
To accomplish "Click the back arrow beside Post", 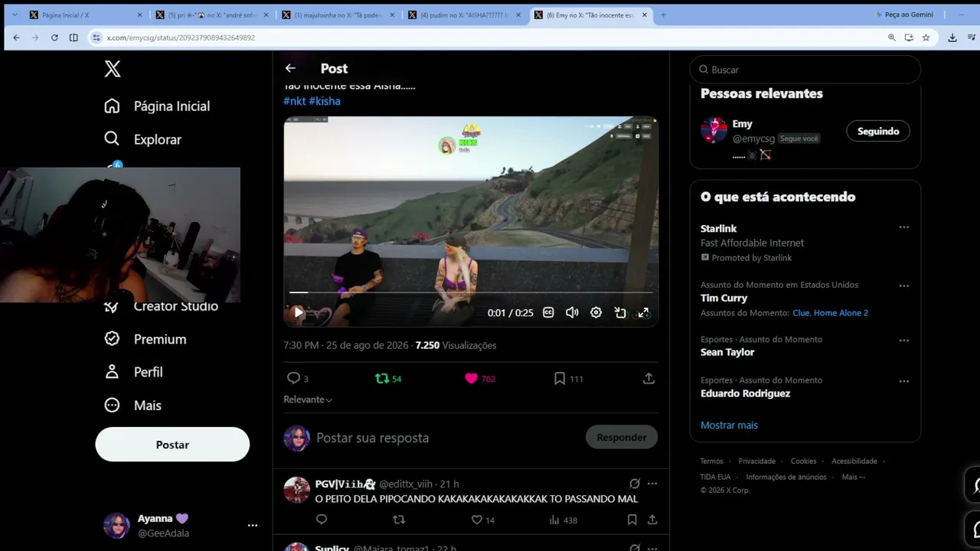I will (290, 68).
